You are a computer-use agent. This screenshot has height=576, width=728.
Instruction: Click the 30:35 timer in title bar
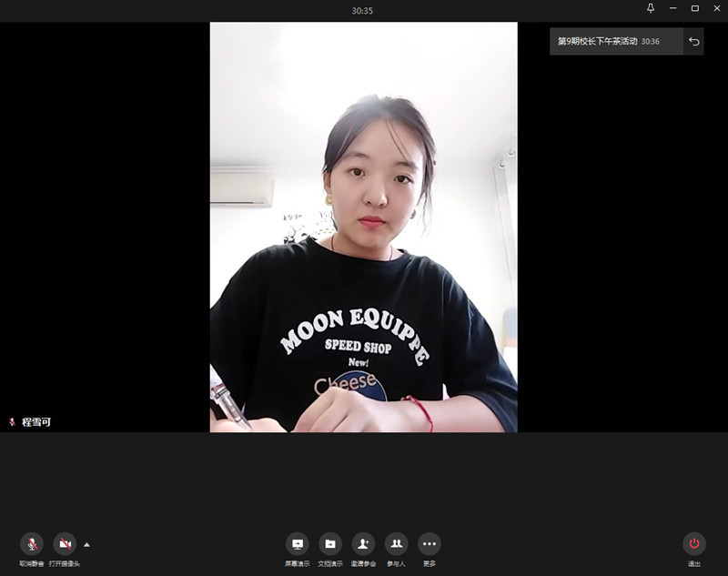pyautogui.click(x=362, y=11)
